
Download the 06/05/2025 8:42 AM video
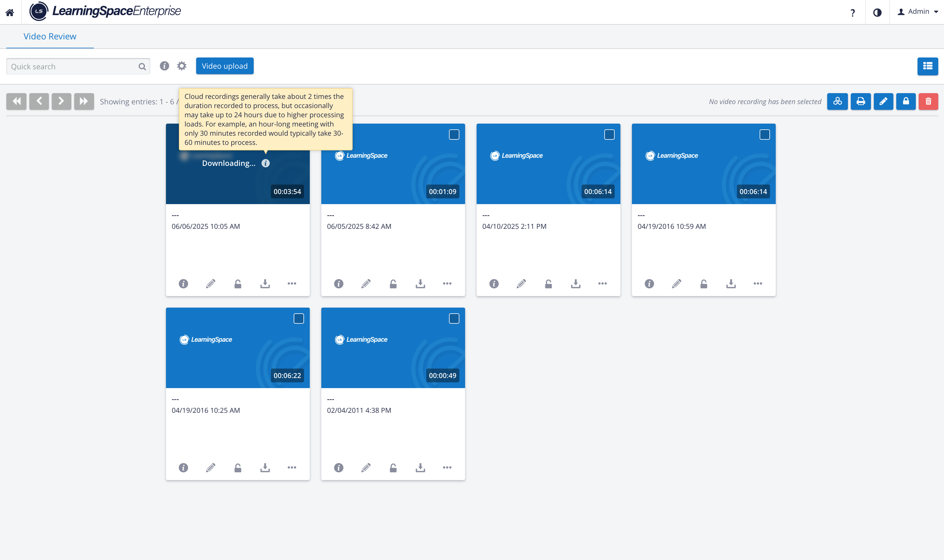(x=420, y=283)
